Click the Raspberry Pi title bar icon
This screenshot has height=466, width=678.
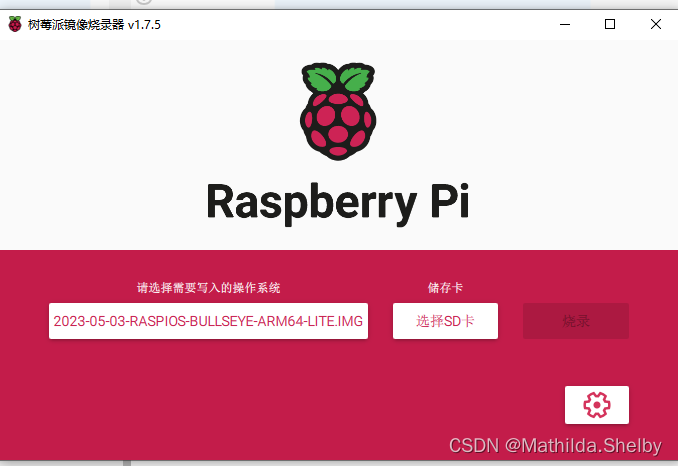tap(15, 24)
